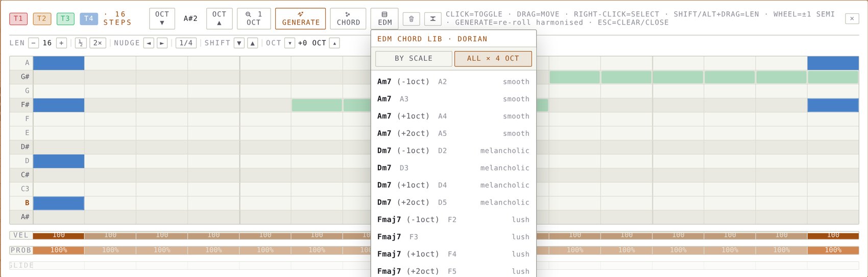Select track T1
This screenshot has height=277, width=868.
click(18, 19)
